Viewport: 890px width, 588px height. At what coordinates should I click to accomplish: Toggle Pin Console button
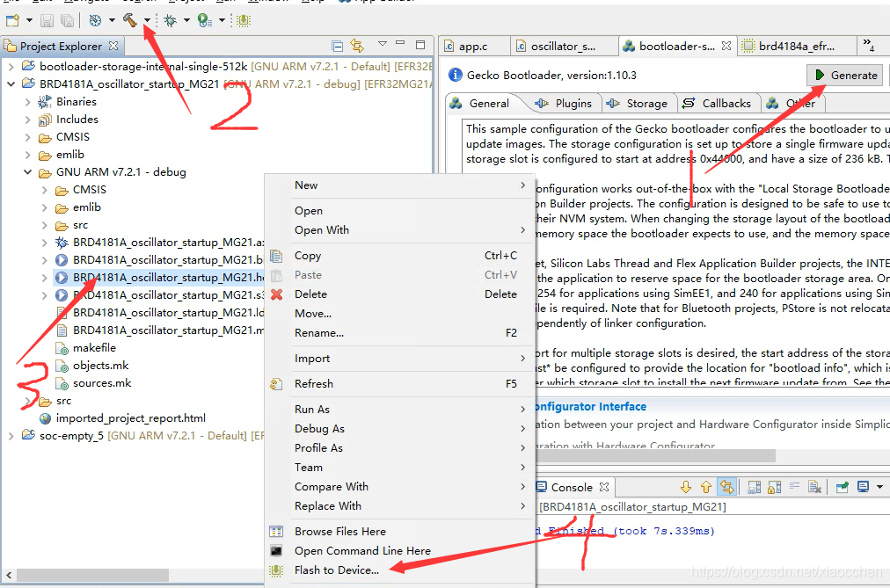click(x=843, y=487)
